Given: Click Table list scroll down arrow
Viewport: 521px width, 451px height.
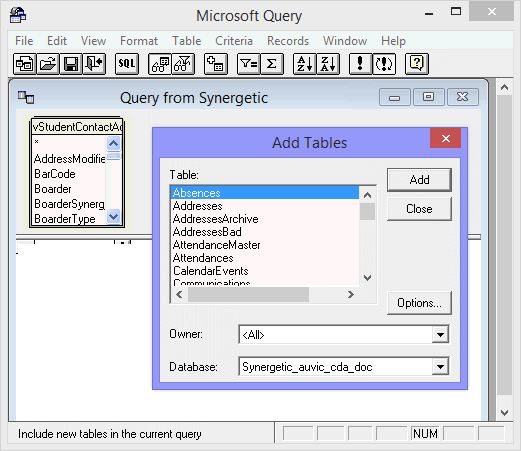Looking at the screenshot, I should point(367,277).
